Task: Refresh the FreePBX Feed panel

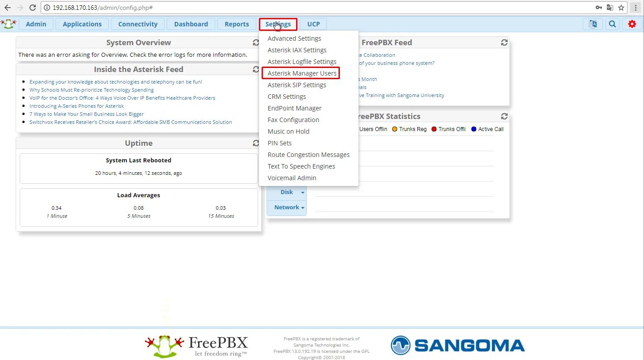Action: tap(504, 42)
